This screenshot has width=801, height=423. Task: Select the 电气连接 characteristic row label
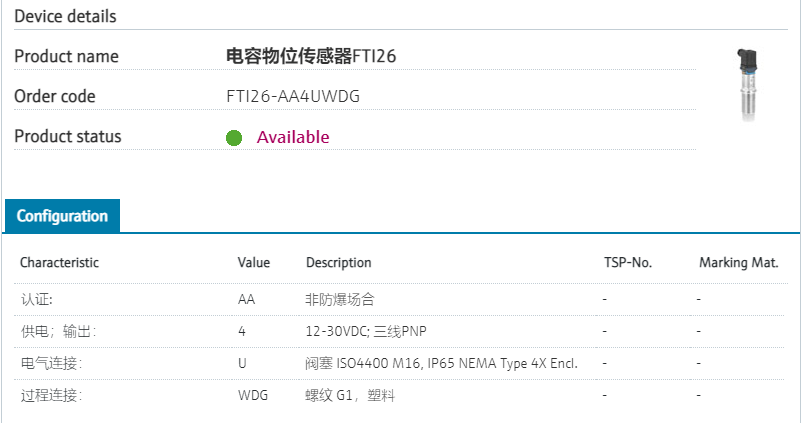(x=51, y=363)
